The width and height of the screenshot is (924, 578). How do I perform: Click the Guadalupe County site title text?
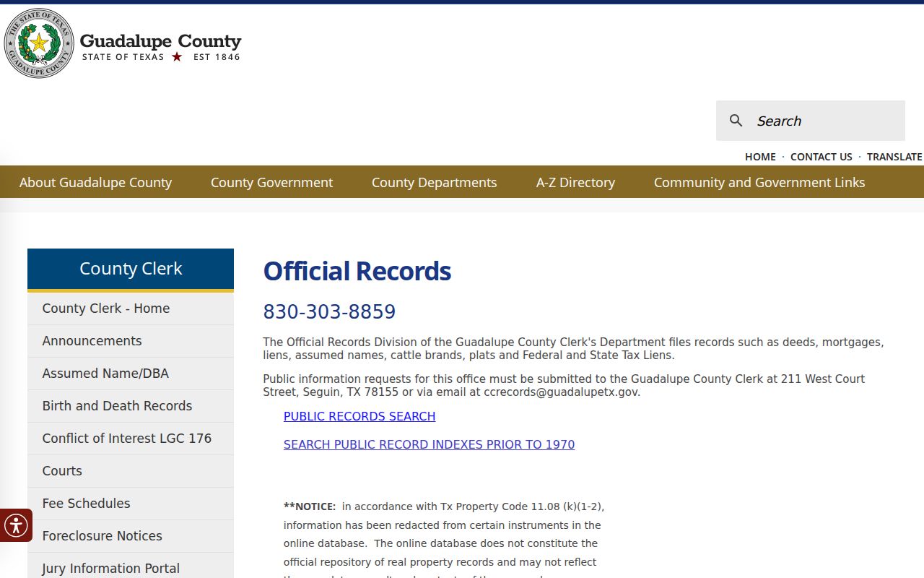coord(160,41)
